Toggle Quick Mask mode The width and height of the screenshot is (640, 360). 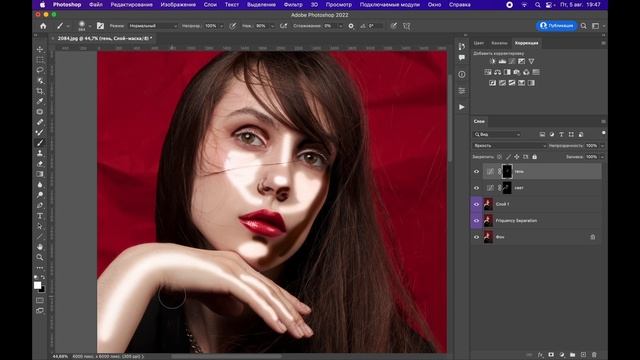[40, 300]
